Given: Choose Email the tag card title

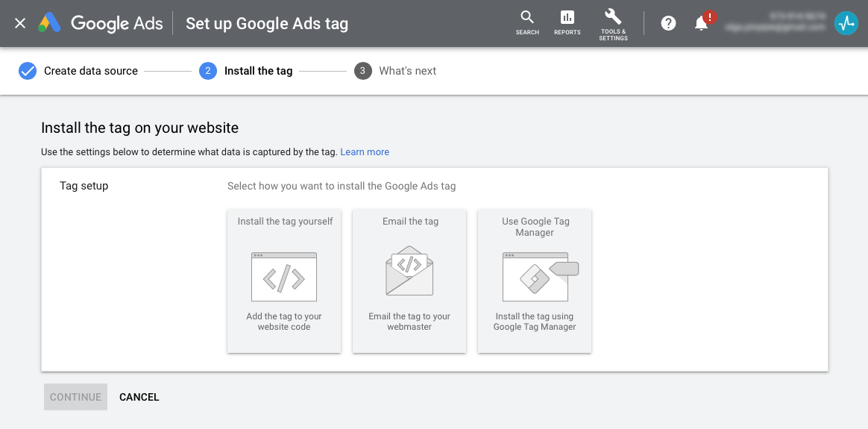Looking at the screenshot, I should tap(410, 222).
